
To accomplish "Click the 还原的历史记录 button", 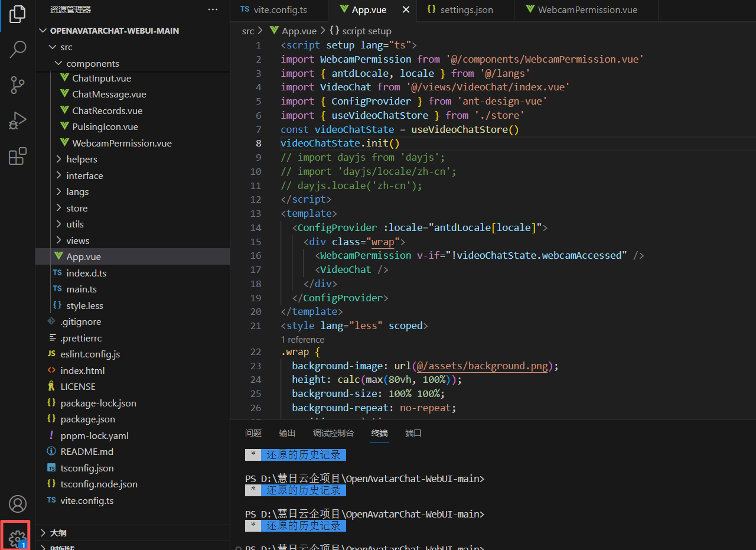I will pos(304,454).
